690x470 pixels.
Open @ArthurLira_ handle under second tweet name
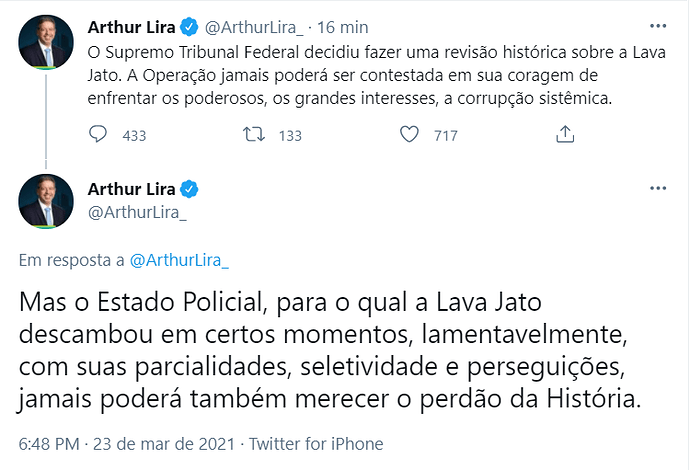tap(137, 213)
